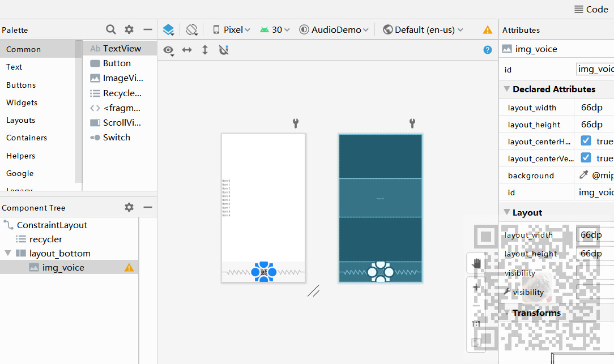Edit declared layout_width 66dp value

pos(594,107)
